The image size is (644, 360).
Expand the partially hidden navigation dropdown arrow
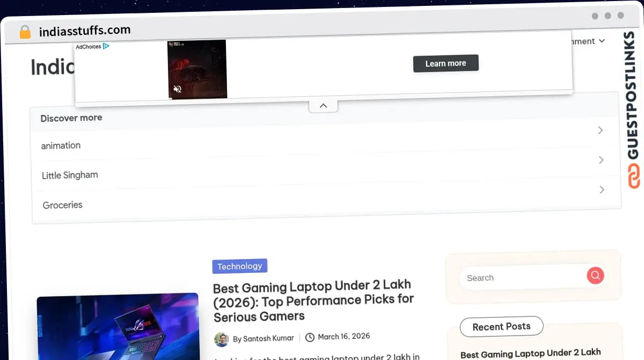click(x=602, y=41)
